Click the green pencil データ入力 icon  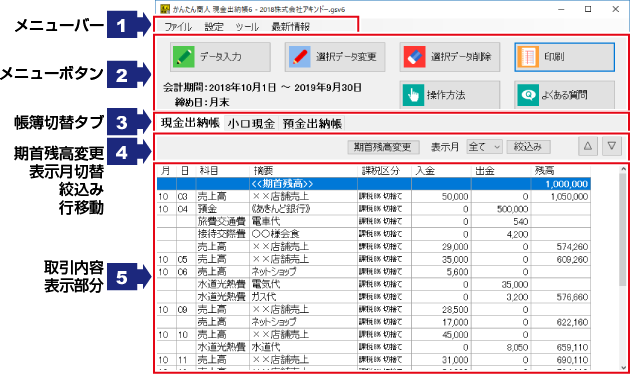point(184,57)
